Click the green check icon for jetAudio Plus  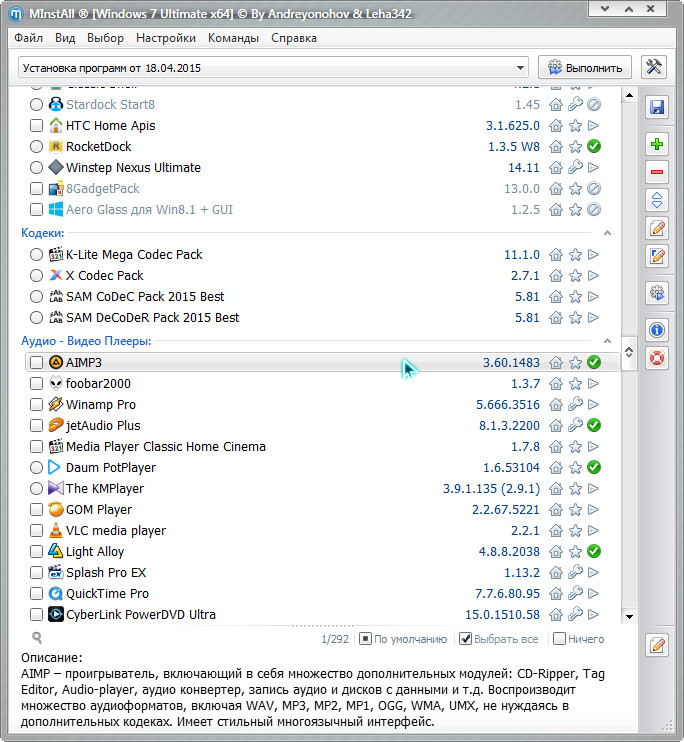coord(594,425)
